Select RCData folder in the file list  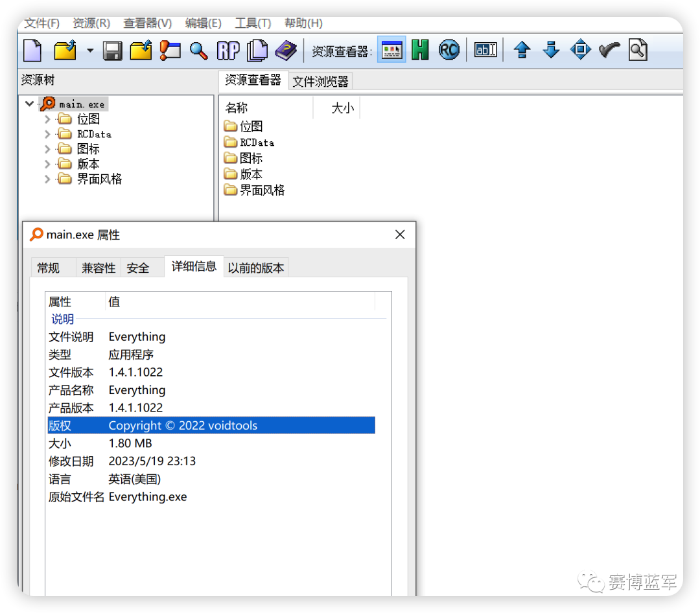pos(250,143)
